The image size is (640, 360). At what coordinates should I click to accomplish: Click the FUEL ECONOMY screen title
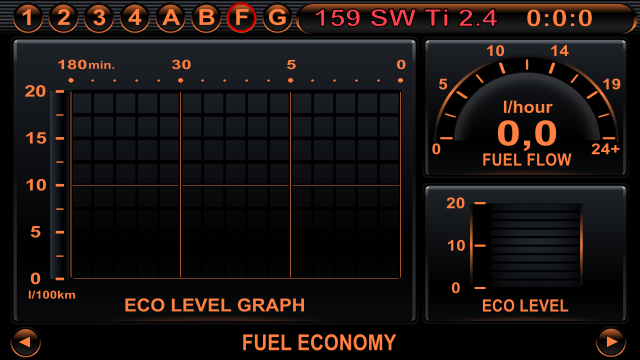(319, 342)
